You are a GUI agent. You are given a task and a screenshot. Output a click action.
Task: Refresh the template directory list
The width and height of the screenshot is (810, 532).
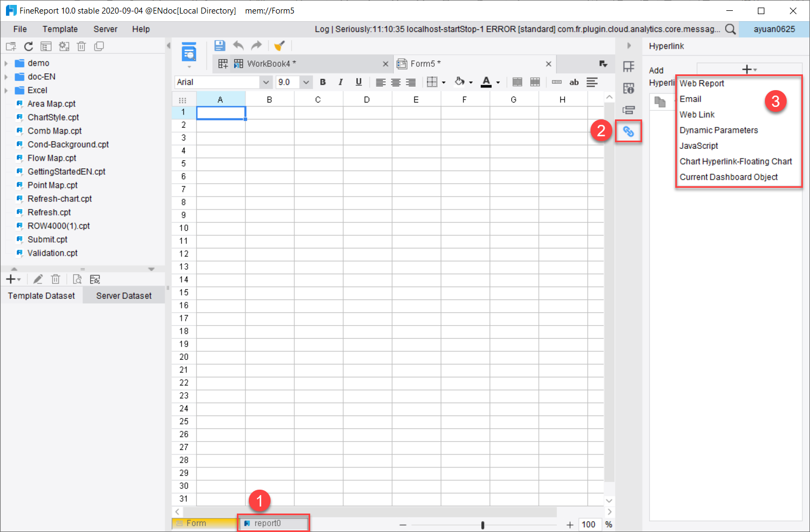pos(28,46)
